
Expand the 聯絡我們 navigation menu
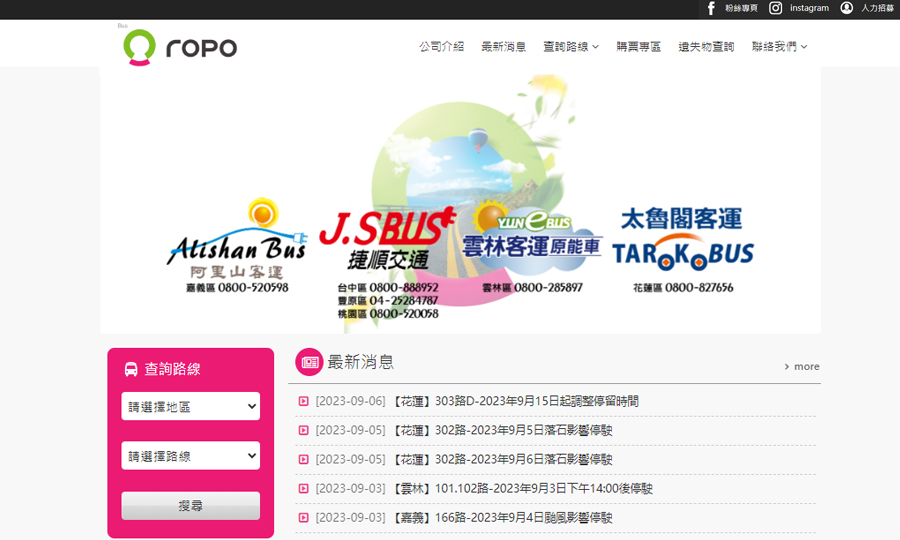(779, 47)
